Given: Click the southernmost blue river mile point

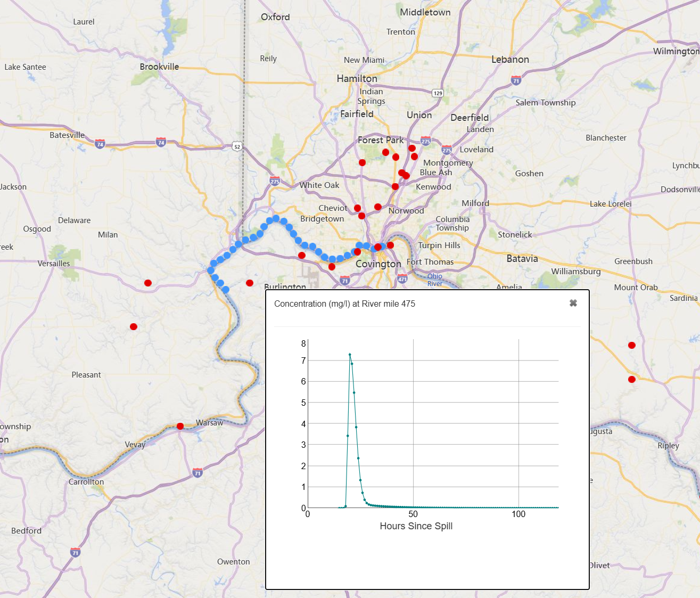Looking at the screenshot, I should [226, 290].
